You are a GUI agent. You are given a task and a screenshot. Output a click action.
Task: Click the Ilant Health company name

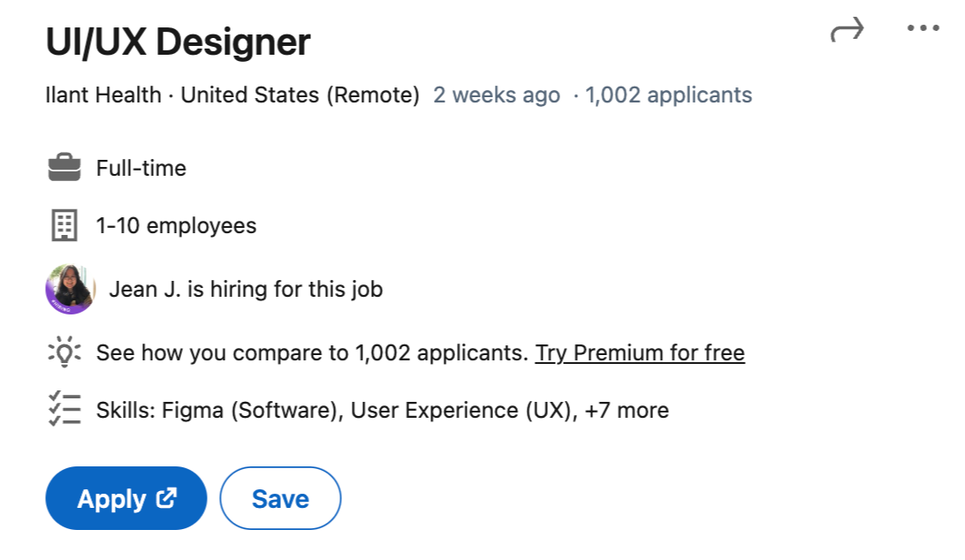click(x=103, y=95)
